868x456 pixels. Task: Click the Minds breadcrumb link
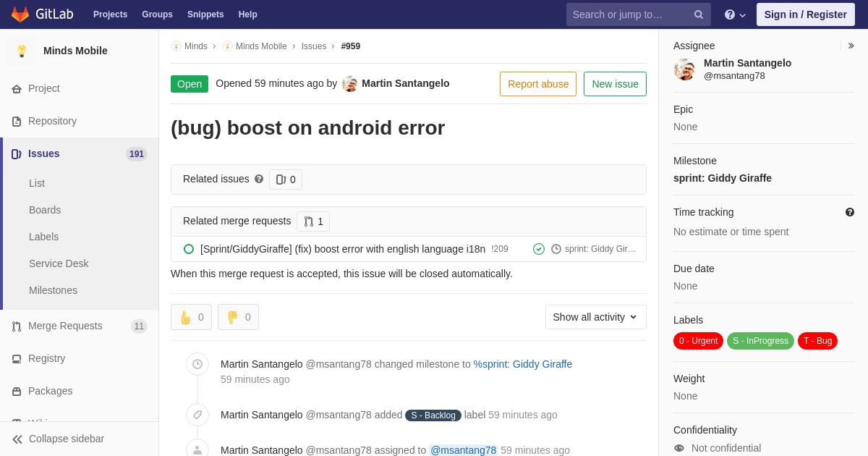195,46
